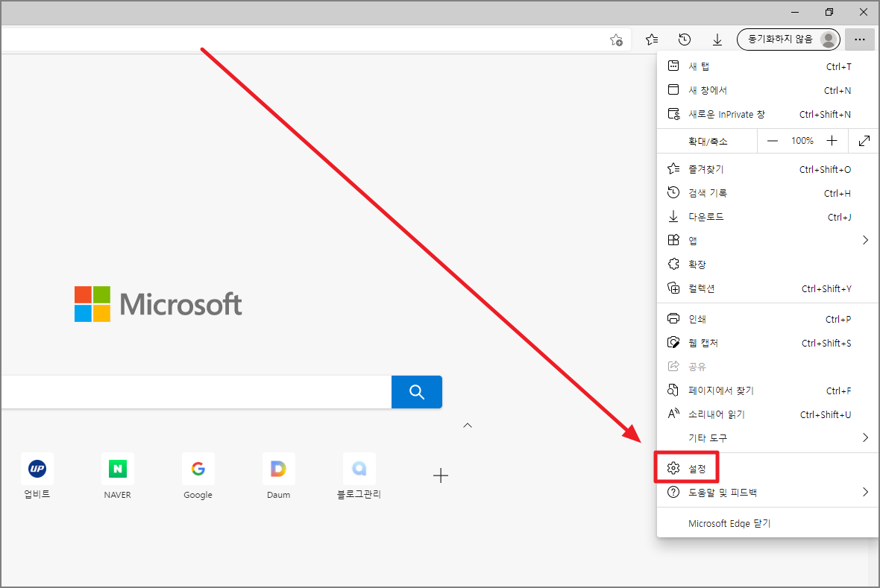Enter full screen using the zoom row arrow icon

point(864,141)
